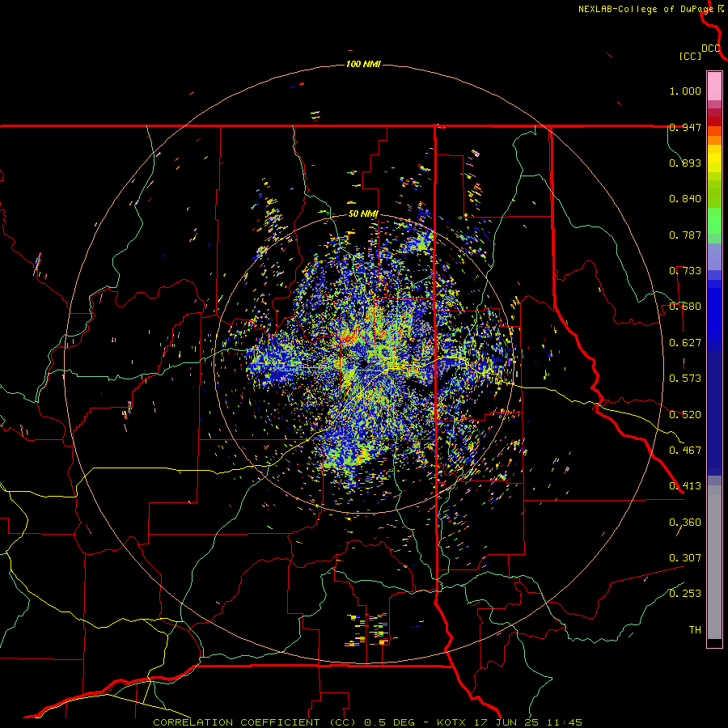Image resolution: width=728 pixels, height=728 pixels.
Task: Click the TH threshold label
Action: [695, 630]
